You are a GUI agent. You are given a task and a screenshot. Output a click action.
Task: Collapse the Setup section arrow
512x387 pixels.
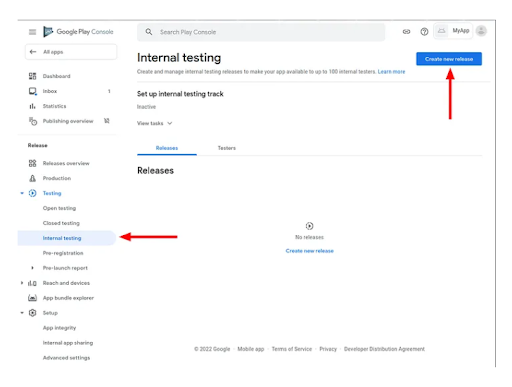click(22, 313)
